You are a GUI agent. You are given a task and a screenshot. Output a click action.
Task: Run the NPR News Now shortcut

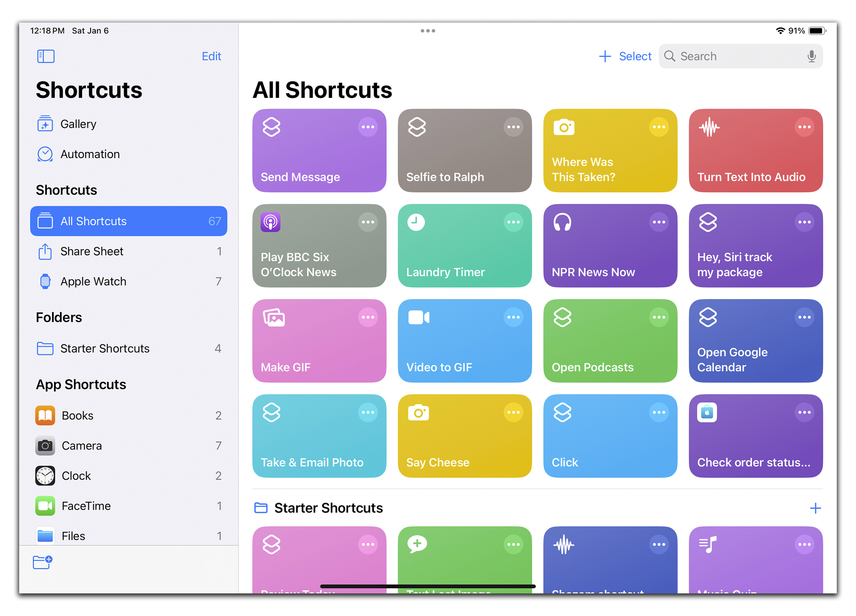(x=610, y=246)
